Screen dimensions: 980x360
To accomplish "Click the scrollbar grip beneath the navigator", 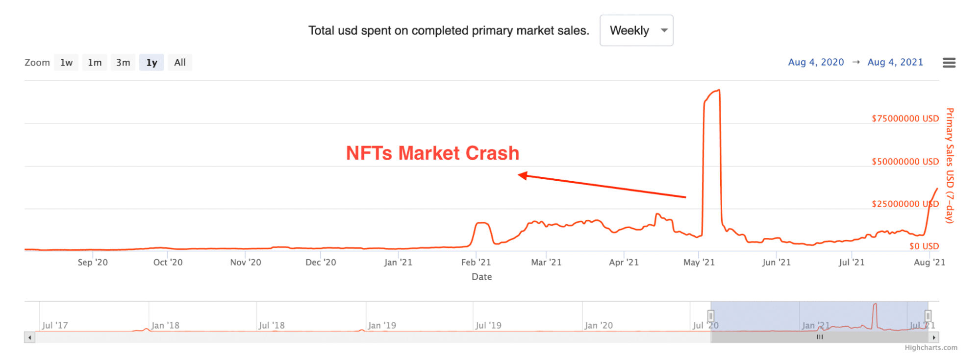I will [819, 337].
